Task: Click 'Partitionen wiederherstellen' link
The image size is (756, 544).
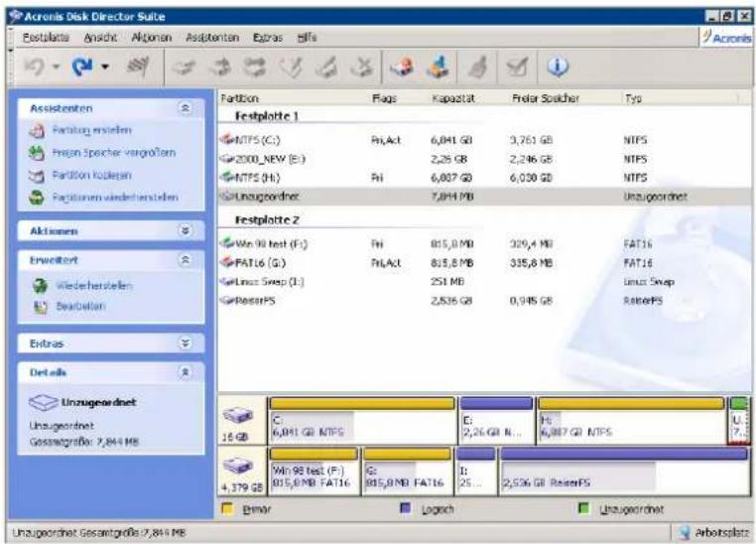Action: click(x=115, y=198)
